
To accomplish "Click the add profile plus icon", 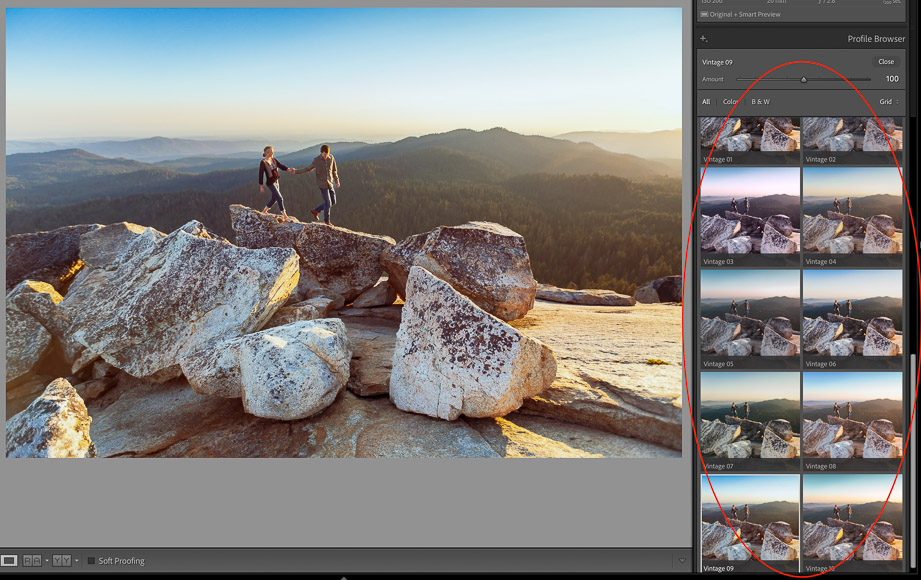I will click(x=704, y=39).
